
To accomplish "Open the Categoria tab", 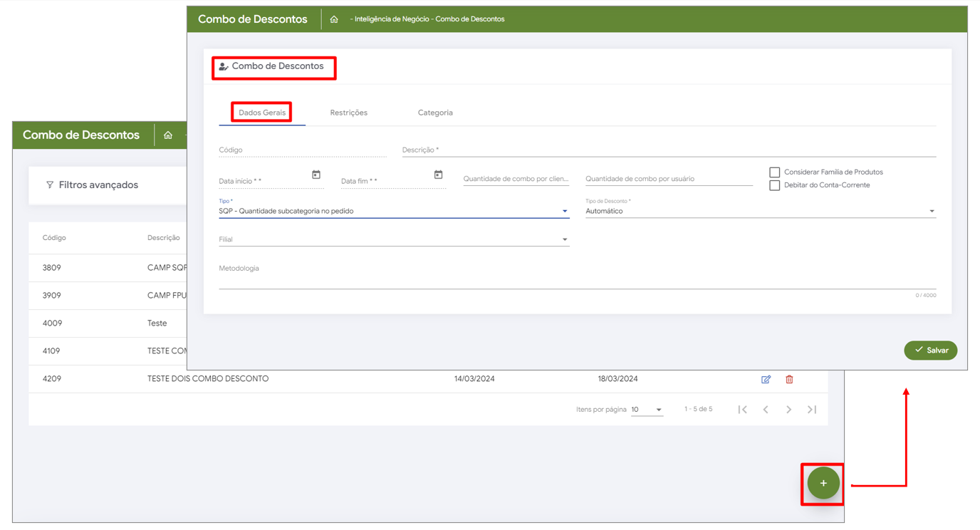I will [435, 113].
